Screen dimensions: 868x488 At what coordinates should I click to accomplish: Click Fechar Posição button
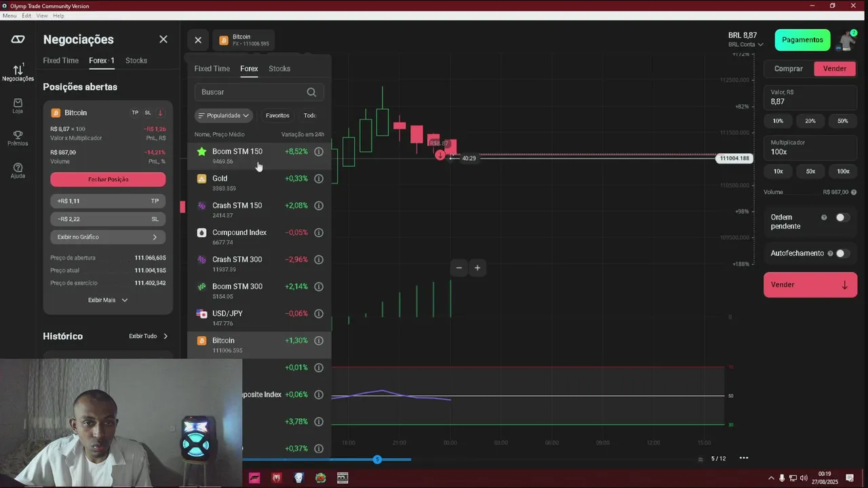108,180
